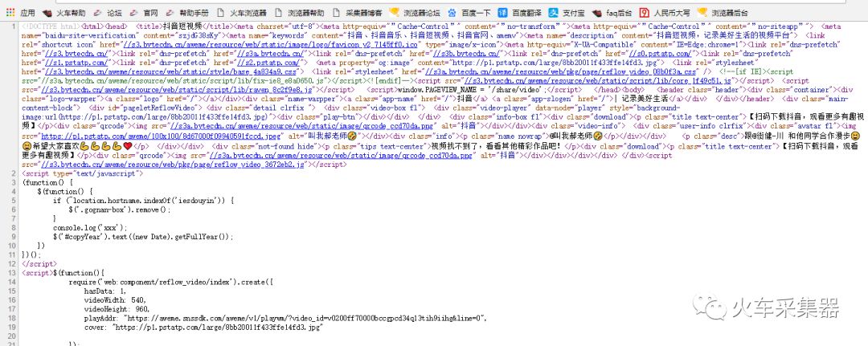Click the videoHeight: 960 line
Image resolution: width=868 pixels, height=346 pixels.
tap(117, 309)
